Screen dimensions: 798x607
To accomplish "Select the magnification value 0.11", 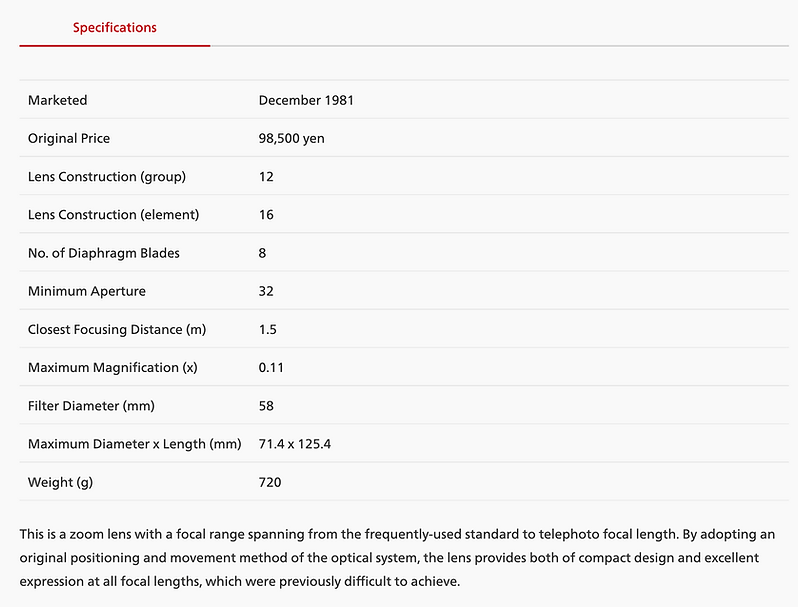I will pyautogui.click(x=272, y=367).
